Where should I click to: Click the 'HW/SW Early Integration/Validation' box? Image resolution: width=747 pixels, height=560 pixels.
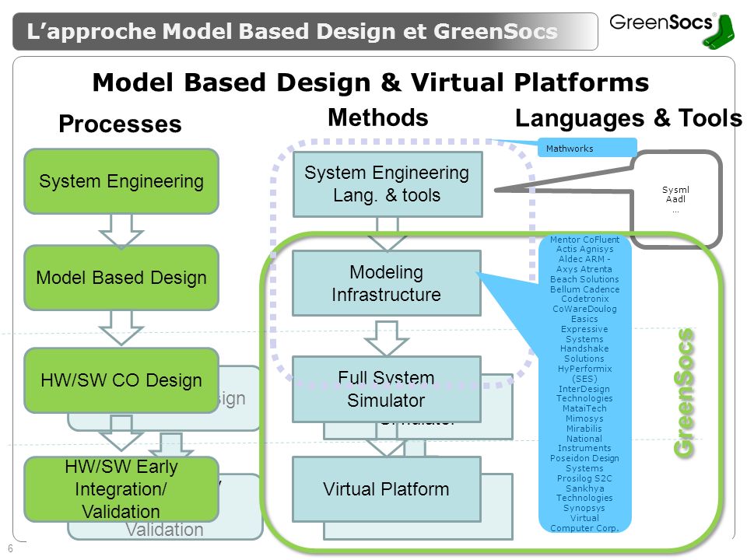pyautogui.click(x=121, y=489)
